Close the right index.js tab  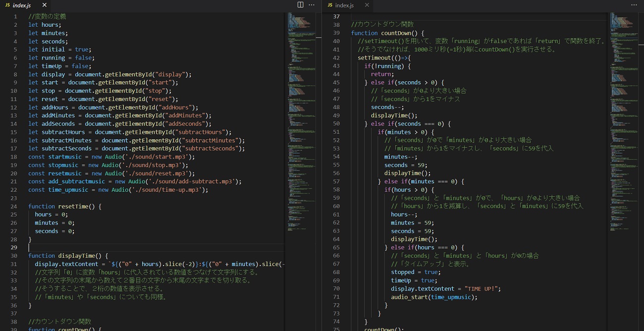(367, 5)
